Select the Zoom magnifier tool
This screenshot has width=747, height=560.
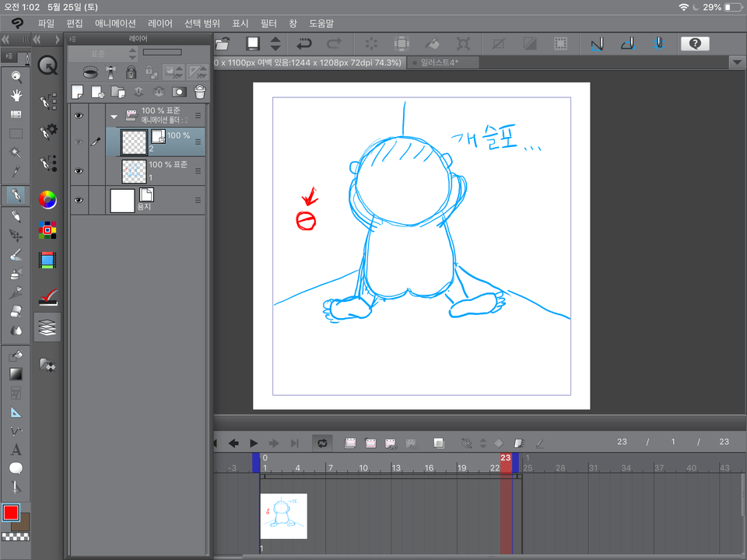click(17, 78)
